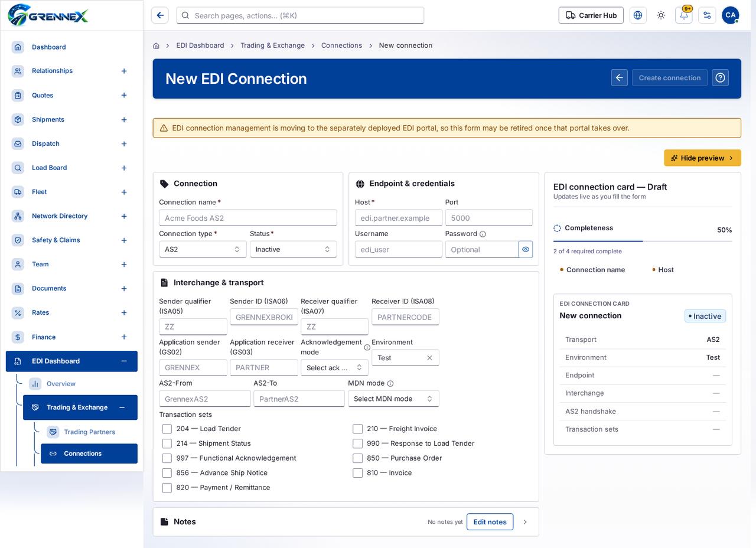Click the home breadcrumb icon

(156, 45)
